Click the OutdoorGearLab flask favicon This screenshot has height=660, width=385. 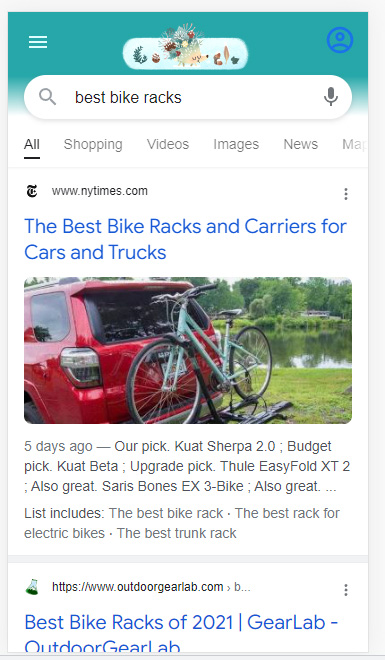point(32,587)
